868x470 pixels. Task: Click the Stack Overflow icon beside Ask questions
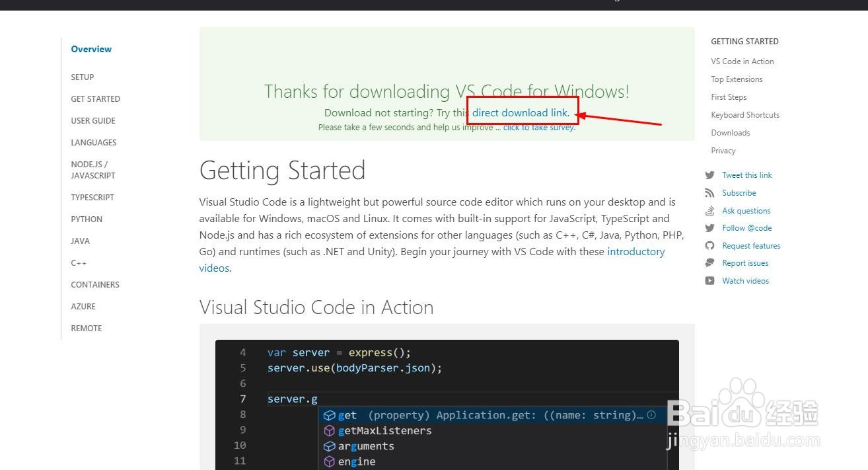709,211
